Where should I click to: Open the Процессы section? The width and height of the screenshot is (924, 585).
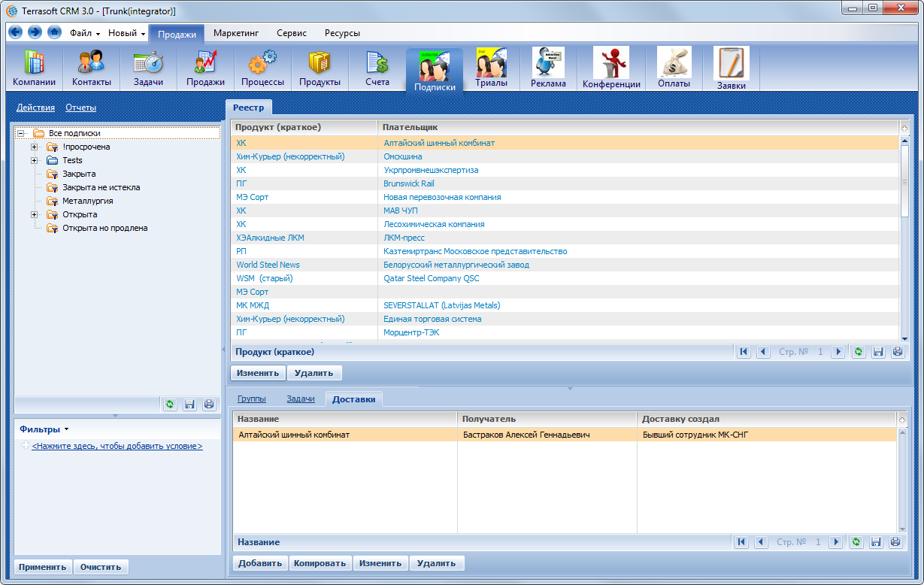262,69
